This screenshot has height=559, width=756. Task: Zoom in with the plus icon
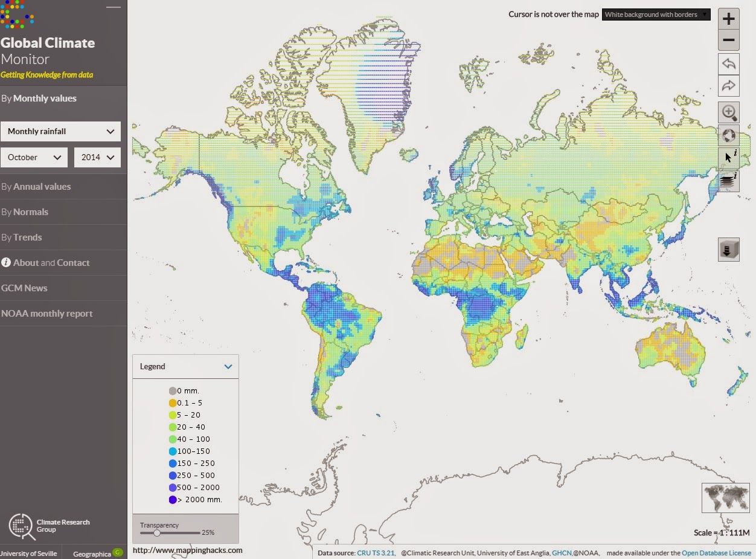point(729,18)
